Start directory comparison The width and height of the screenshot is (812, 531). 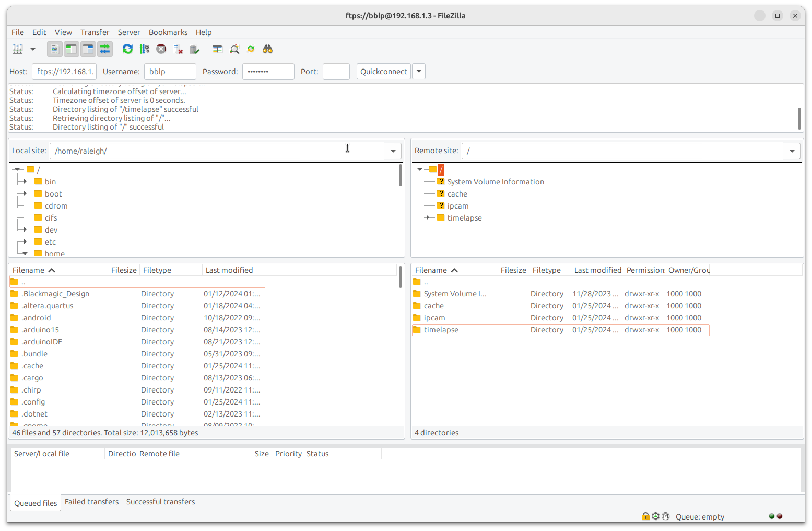(217, 49)
